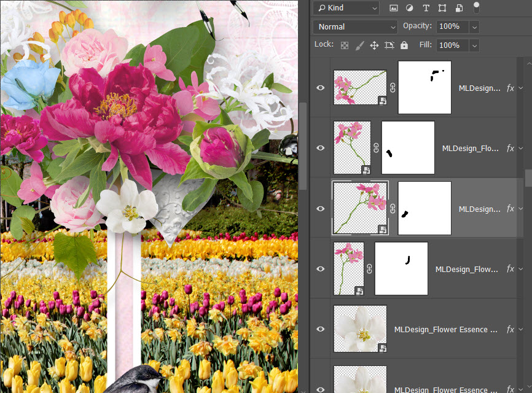The height and width of the screenshot is (393, 532).
Task: Click the blue flower on the canvas
Action: (x=30, y=84)
